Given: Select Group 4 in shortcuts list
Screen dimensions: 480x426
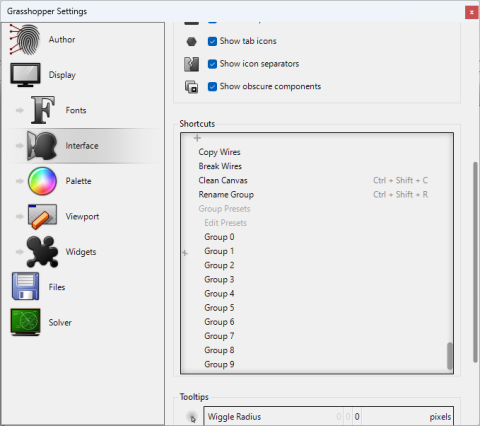Looking at the screenshot, I should point(219,294).
